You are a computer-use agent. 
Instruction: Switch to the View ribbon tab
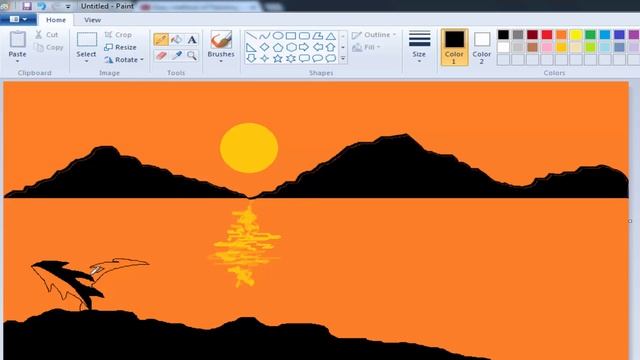pyautogui.click(x=92, y=20)
